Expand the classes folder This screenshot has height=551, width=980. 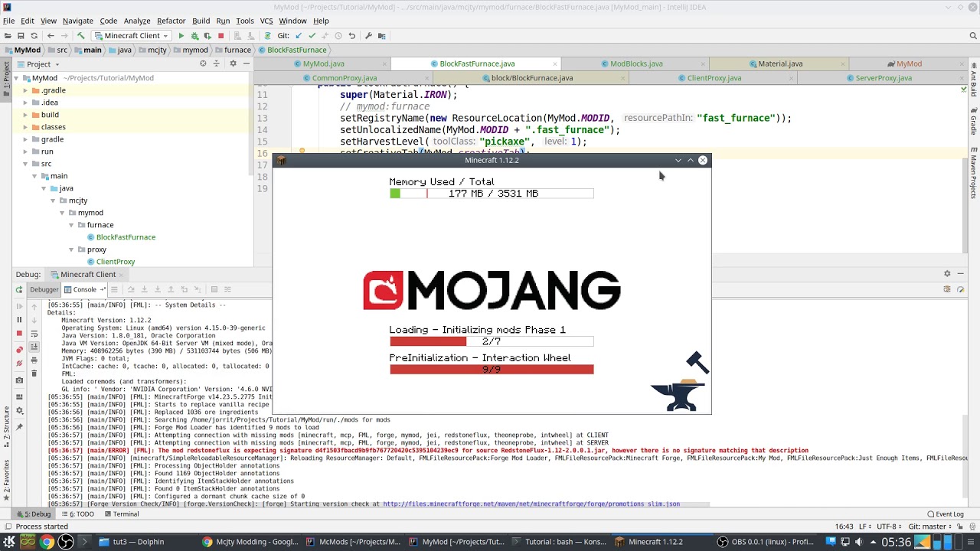(x=25, y=127)
